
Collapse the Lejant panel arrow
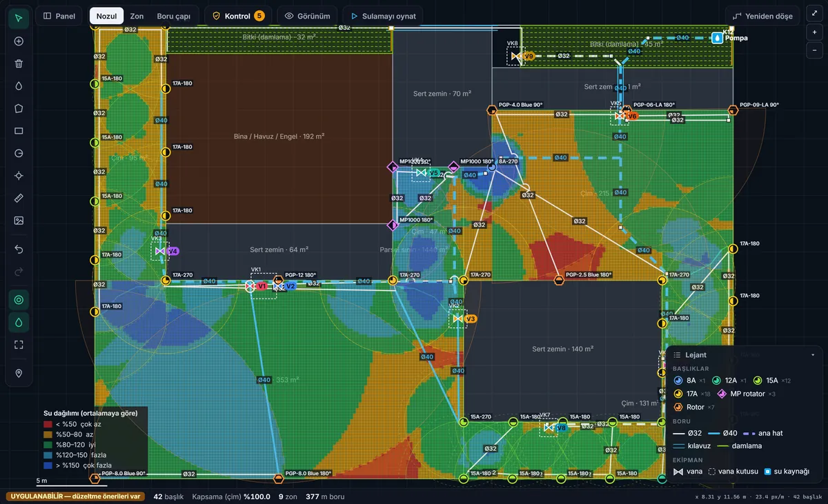point(813,355)
